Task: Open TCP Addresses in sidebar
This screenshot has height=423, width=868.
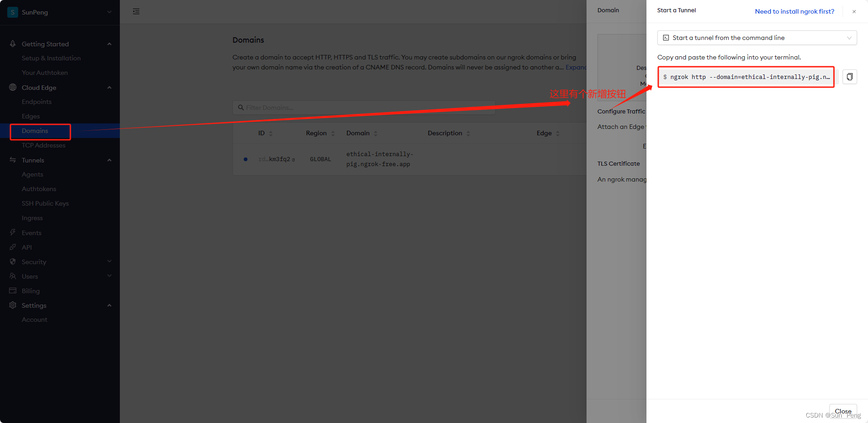Action: pyautogui.click(x=44, y=145)
